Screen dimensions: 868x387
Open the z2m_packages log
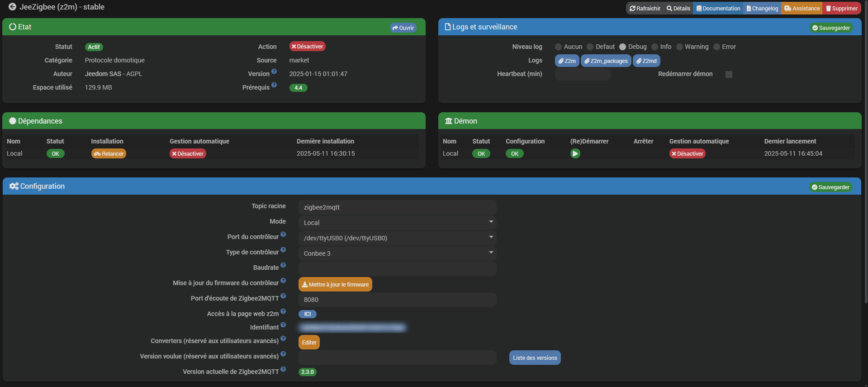(606, 61)
